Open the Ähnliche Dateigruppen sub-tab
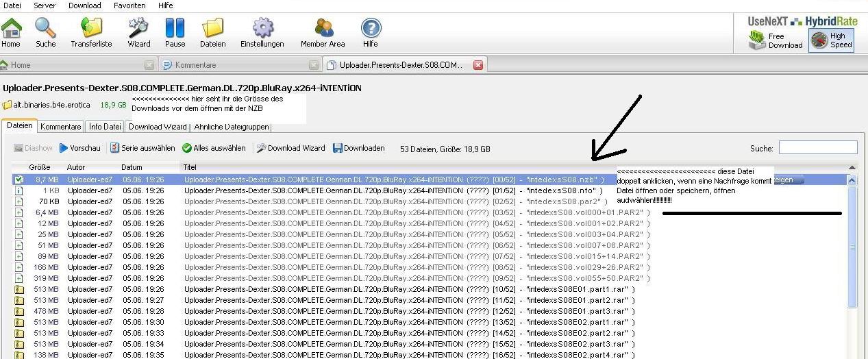868x359 pixels. click(x=231, y=127)
